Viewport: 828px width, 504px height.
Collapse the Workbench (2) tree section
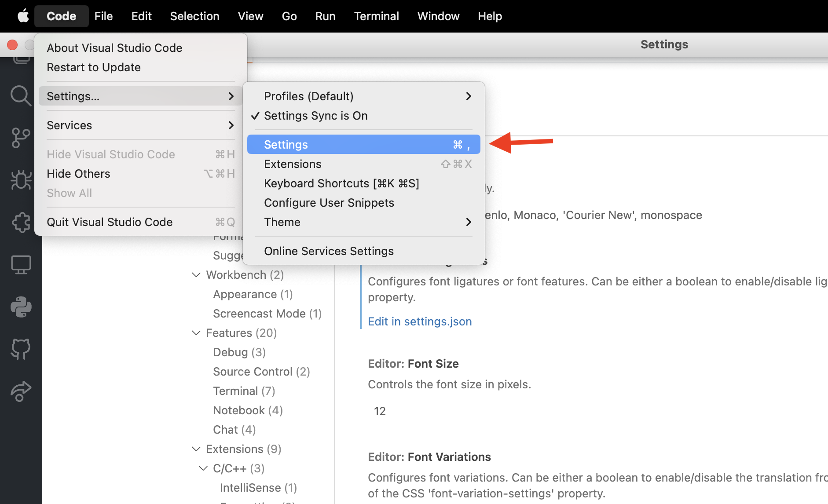pos(196,275)
